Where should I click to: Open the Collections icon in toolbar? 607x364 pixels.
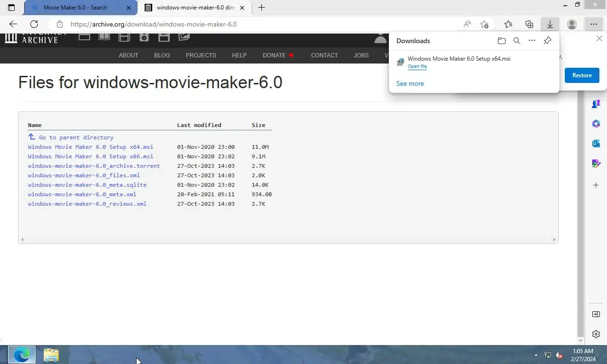(x=529, y=24)
